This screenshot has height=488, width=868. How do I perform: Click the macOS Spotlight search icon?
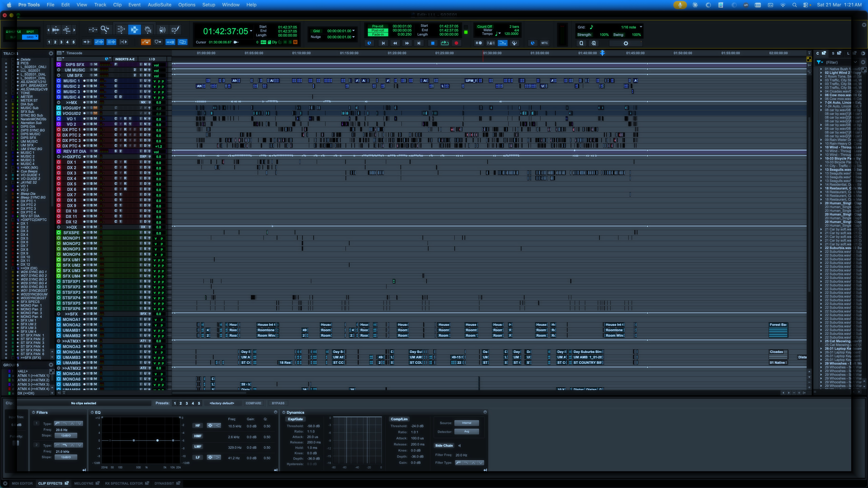pyautogui.click(x=795, y=5)
